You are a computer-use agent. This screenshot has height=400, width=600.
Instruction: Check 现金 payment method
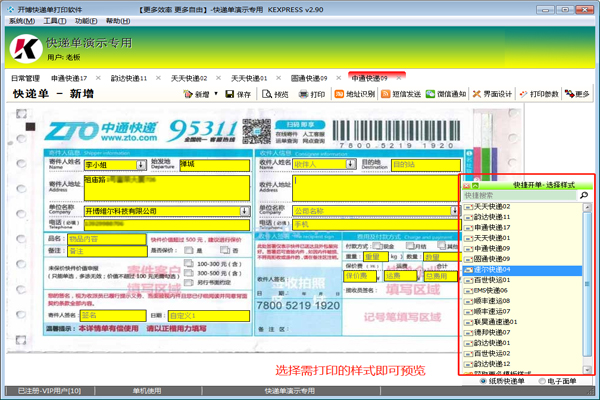click(x=378, y=246)
